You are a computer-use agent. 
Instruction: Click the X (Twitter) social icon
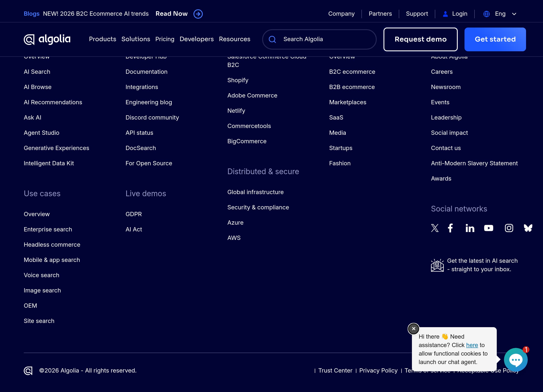click(435, 228)
